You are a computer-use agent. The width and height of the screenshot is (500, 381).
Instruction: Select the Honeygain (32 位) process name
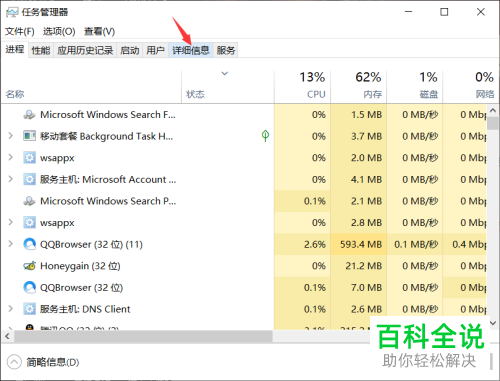(80, 266)
